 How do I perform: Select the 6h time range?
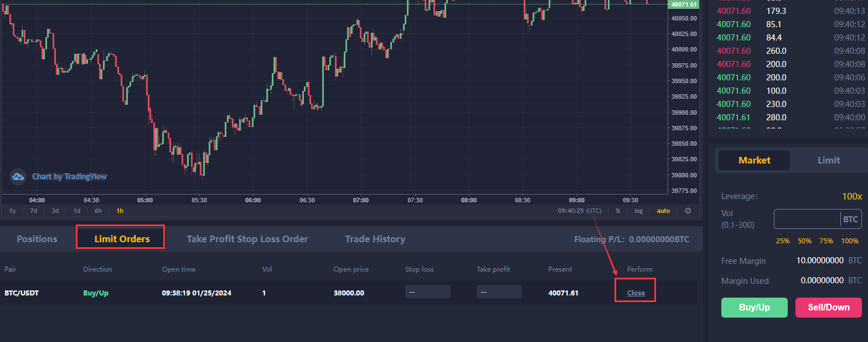[x=98, y=211]
